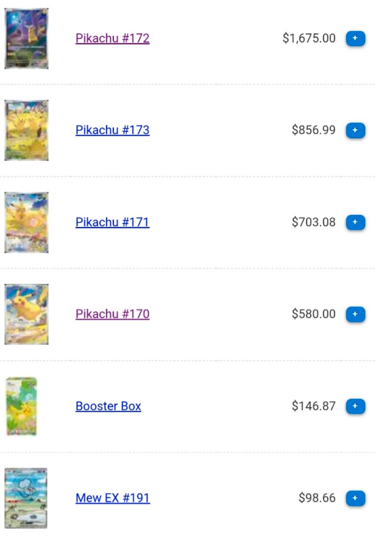Open the Mew EX #191 link

coord(113,498)
